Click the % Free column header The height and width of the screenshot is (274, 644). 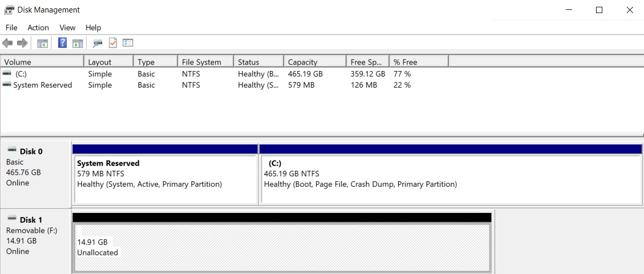click(418, 62)
